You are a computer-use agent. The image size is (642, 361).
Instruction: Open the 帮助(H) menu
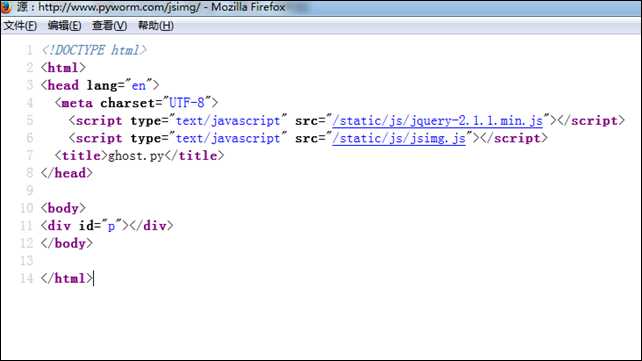coord(156,26)
